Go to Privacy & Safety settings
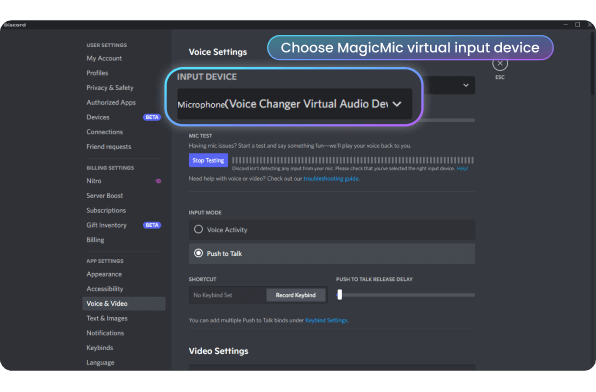Image resolution: width=596 pixels, height=392 pixels. tap(110, 87)
